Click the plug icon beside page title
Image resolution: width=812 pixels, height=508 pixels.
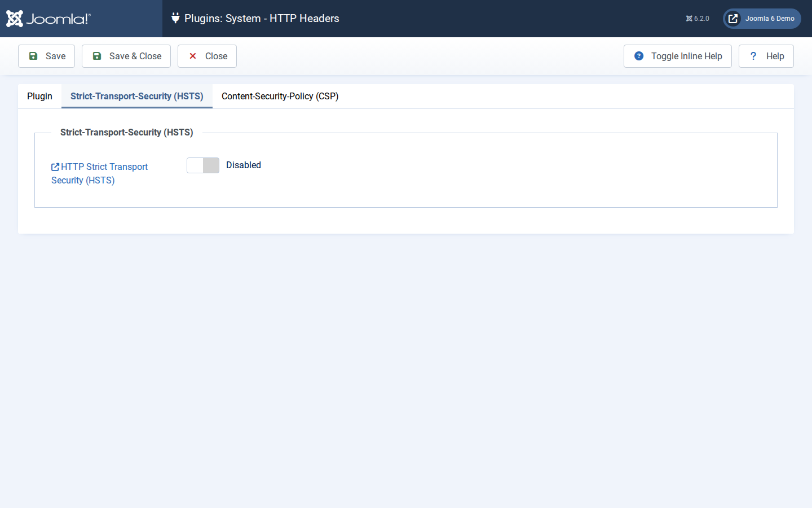pyautogui.click(x=175, y=18)
